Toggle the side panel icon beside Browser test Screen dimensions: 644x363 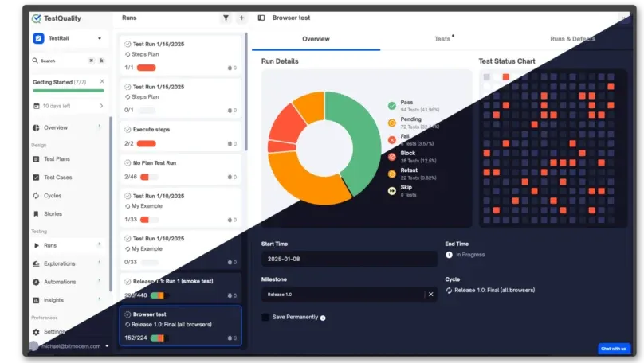point(261,18)
